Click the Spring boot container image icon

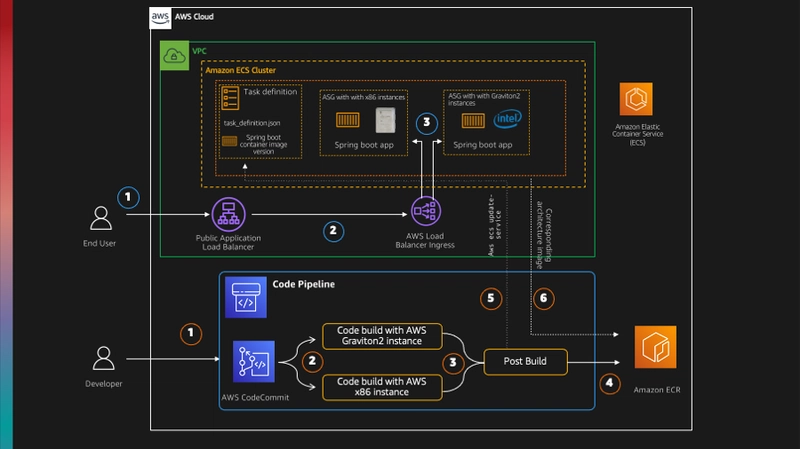click(229, 141)
